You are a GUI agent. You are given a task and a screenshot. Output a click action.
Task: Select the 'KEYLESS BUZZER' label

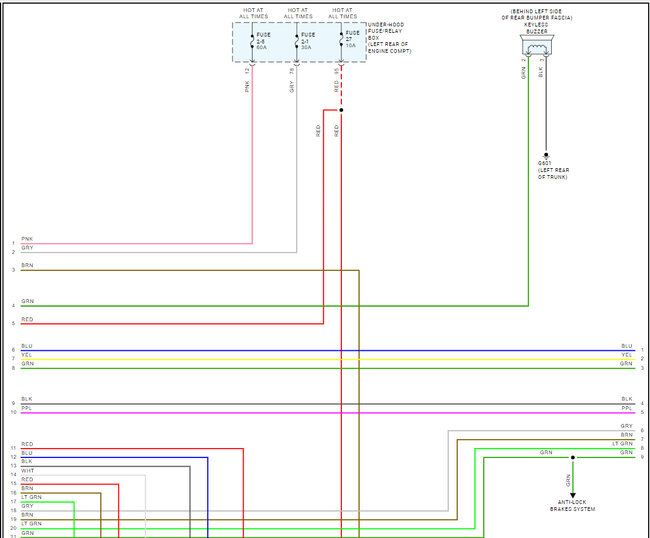536,28
